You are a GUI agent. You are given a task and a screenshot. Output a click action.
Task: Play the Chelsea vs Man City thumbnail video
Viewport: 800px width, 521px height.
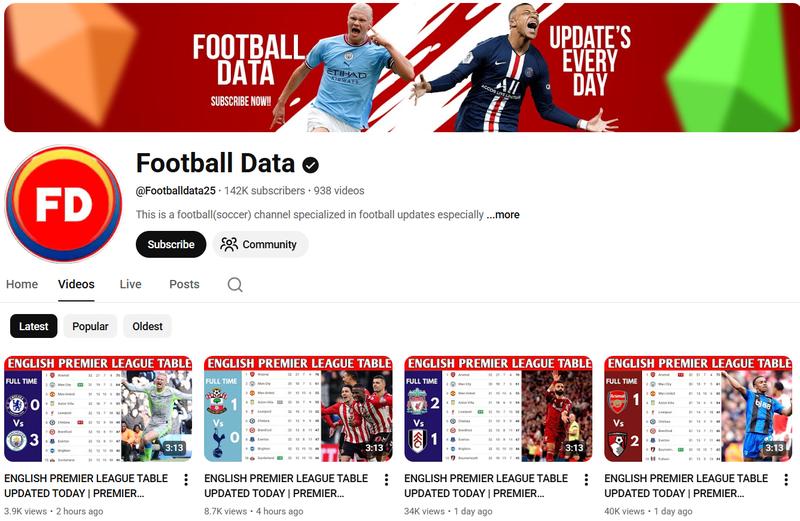pos(98,409)
